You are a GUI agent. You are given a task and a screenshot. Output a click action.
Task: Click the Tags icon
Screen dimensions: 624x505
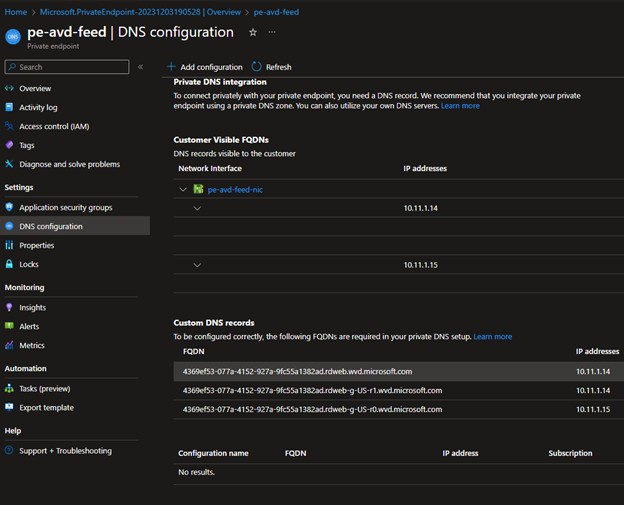click(9, 145)
